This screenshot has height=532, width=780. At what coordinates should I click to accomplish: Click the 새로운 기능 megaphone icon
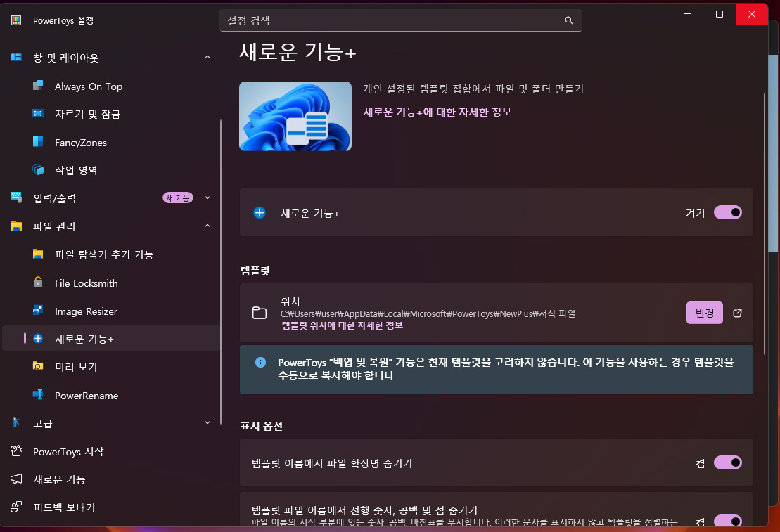16,479
